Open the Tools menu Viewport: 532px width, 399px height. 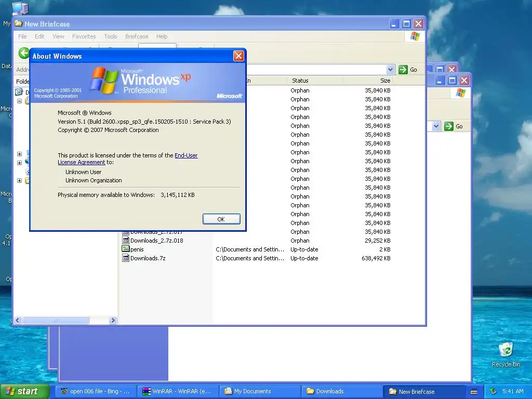pyautogui.click(x=110, y=36)
